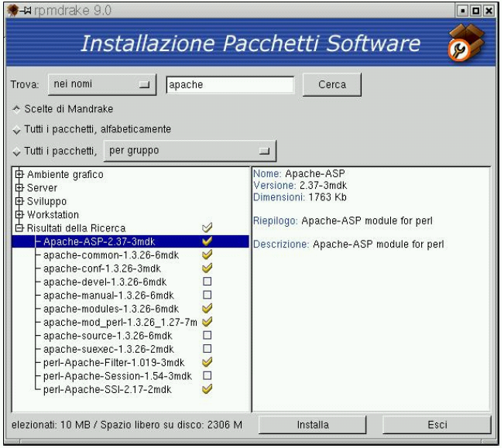Check the perl-Apache-Session-1.54-3mdk box
The width and height of the screenshot is (504, 448).
[207, 375]
